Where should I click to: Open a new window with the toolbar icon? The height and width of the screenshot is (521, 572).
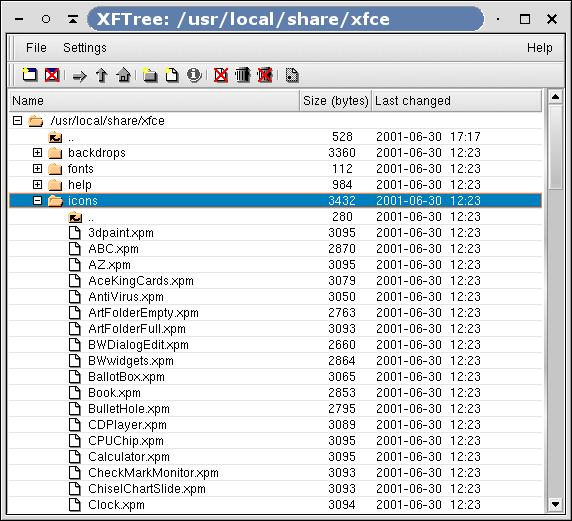coord(29,75)
